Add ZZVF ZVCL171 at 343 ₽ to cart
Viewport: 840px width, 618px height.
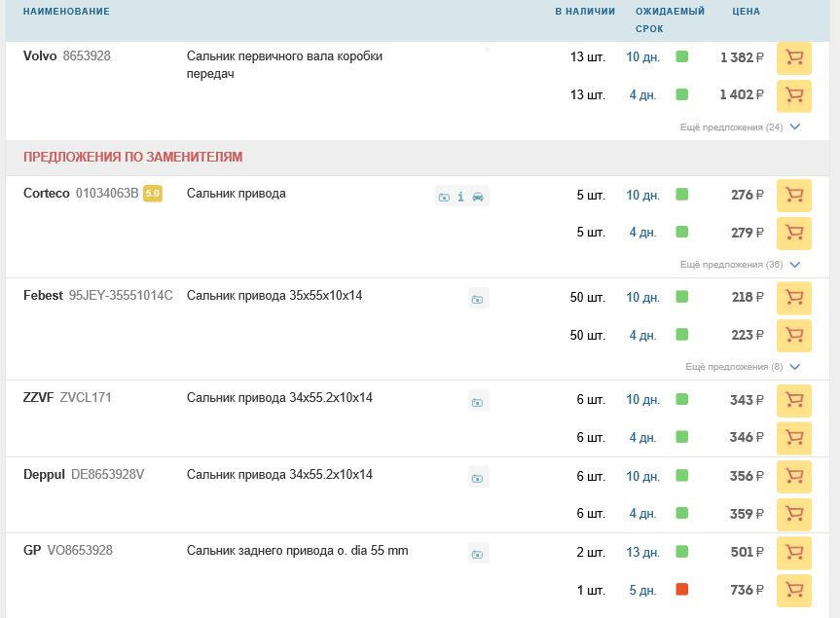tap(794, 401)
